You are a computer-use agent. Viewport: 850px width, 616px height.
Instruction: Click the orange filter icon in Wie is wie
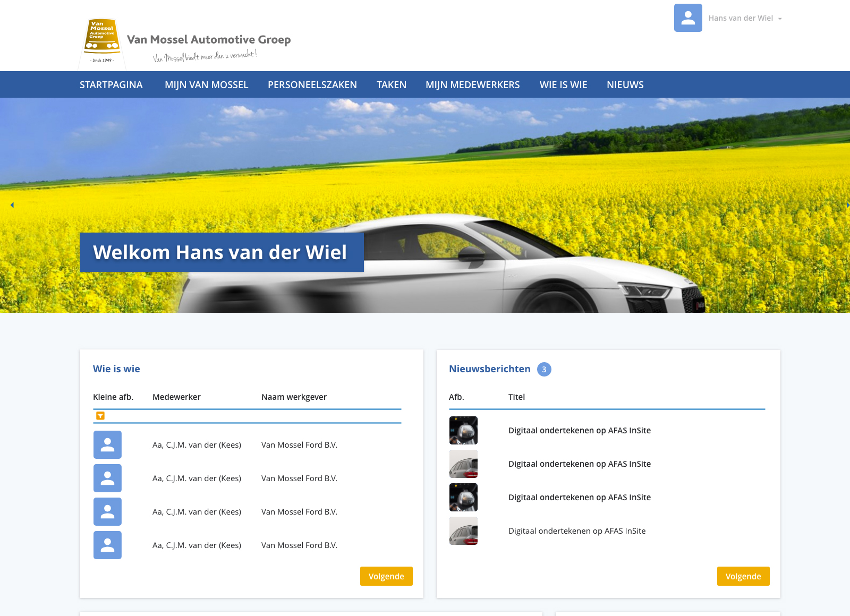pos(100,416)
